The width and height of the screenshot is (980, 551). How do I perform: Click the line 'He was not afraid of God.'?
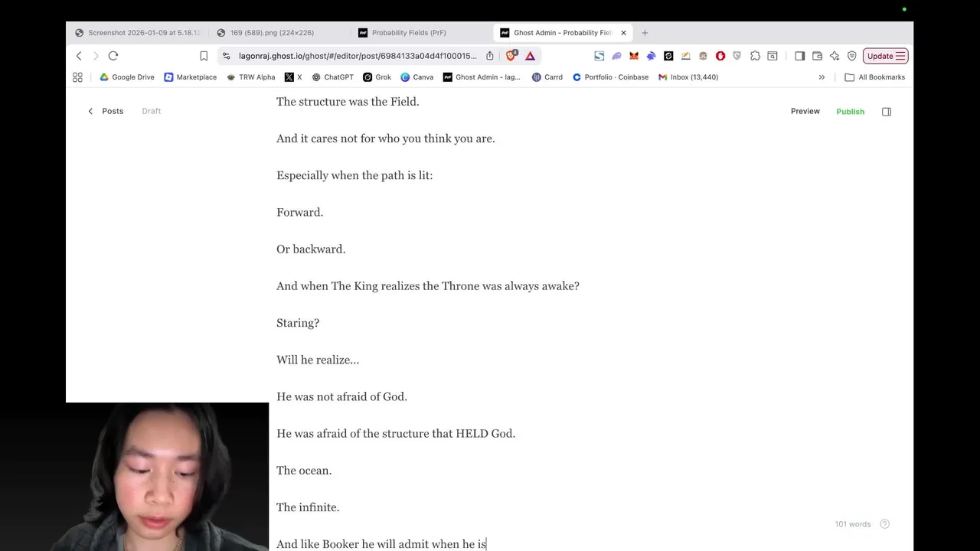pyautogui.click(x=341, y=396)
